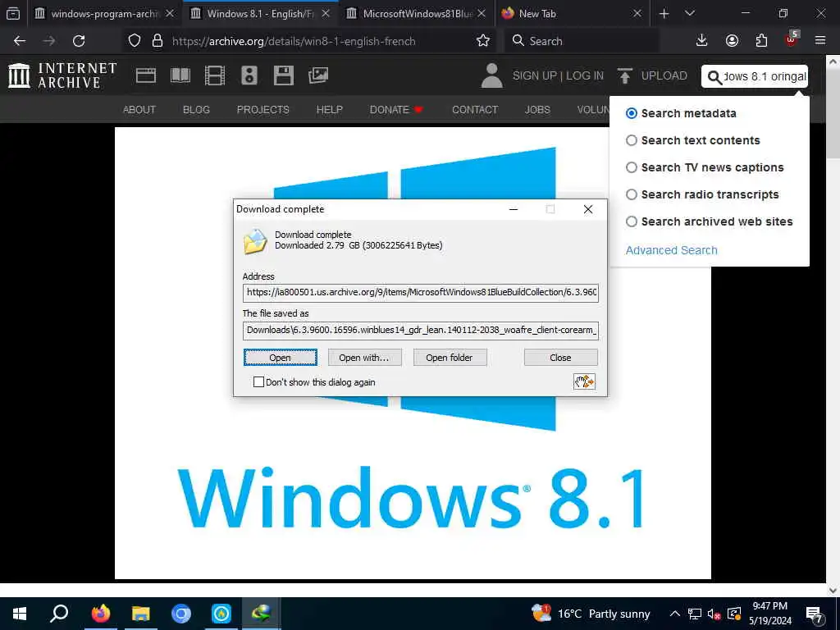Open the extensions puzzle icon
840x630 pixels.
point(761,41)
